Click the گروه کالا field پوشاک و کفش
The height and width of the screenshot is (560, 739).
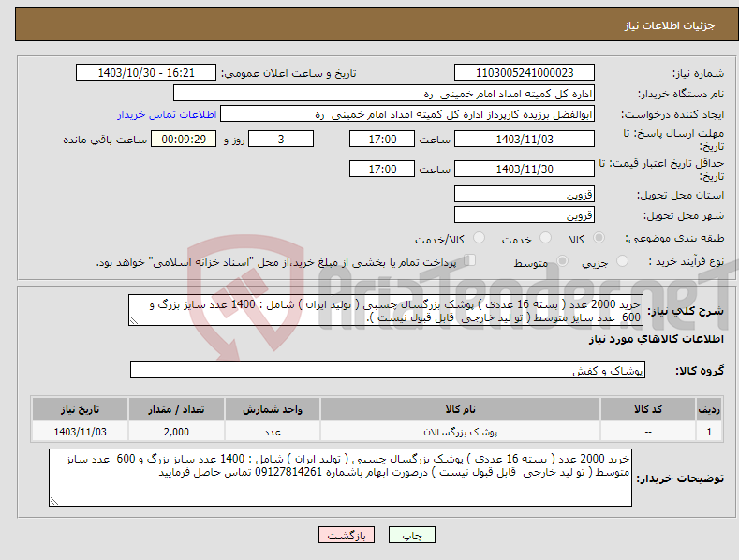coord(388,371)
